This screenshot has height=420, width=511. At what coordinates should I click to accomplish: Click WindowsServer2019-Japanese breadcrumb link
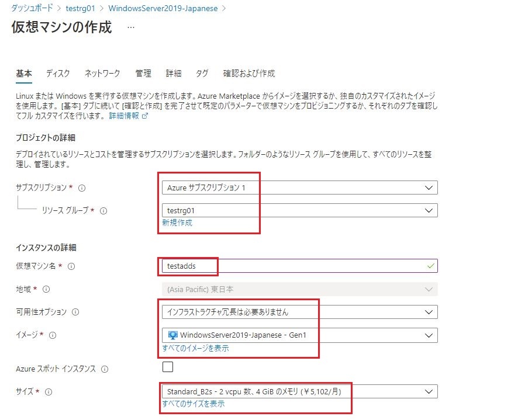pyautogui.click(x=163, y=8)
